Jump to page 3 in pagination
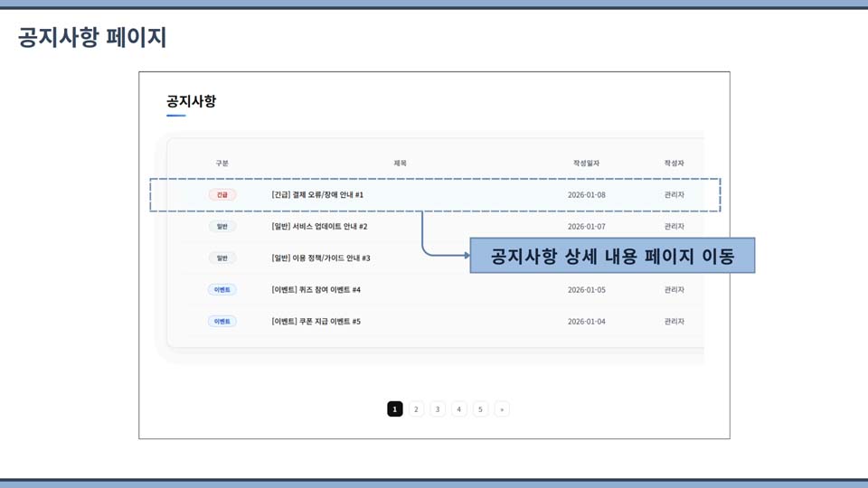868x488 pixels. 438,409
